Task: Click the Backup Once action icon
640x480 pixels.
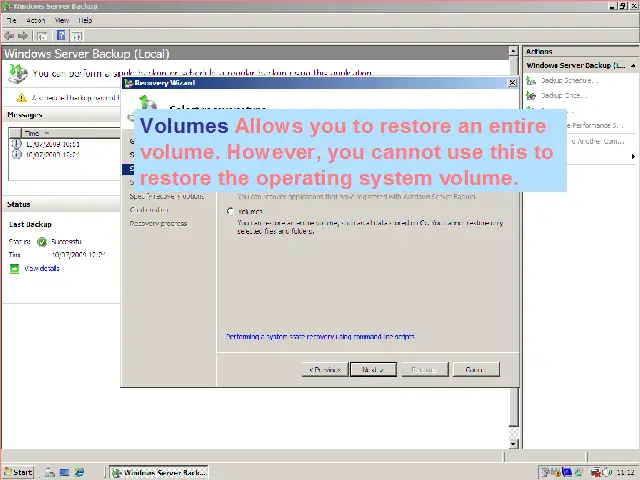Action: point(531,95)
